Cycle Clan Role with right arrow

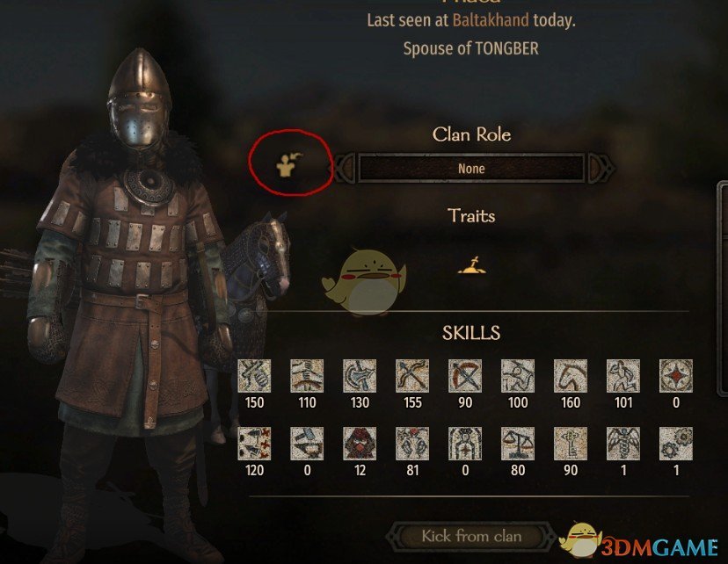601,168
